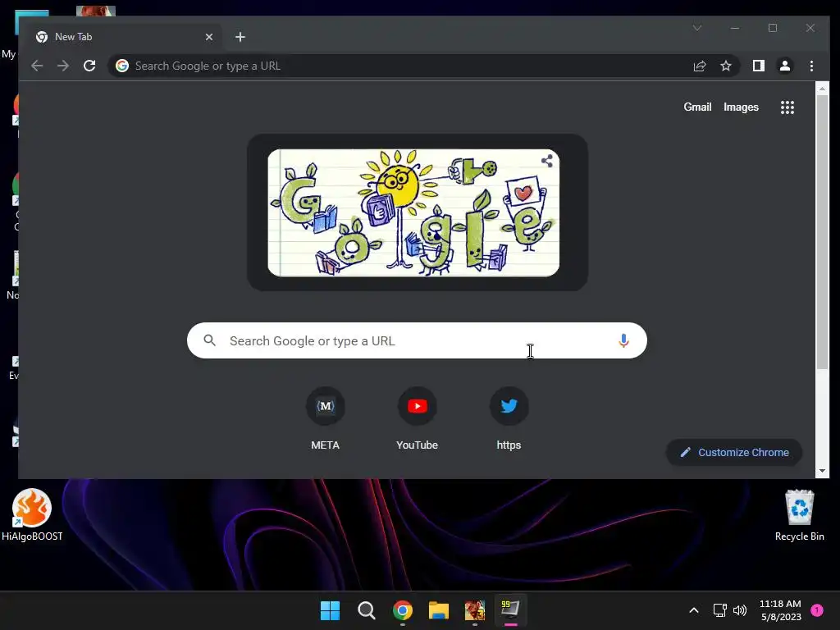Click the center Google search box
This screenshot has height=630, width=840.
pos(417,340)
